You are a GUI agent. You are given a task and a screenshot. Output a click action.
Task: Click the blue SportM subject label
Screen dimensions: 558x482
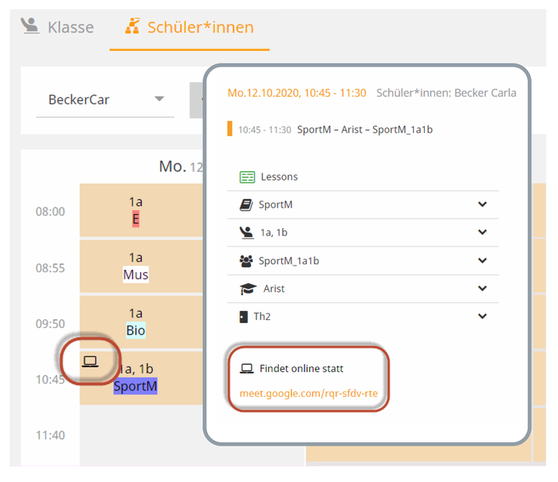(135, 386)
